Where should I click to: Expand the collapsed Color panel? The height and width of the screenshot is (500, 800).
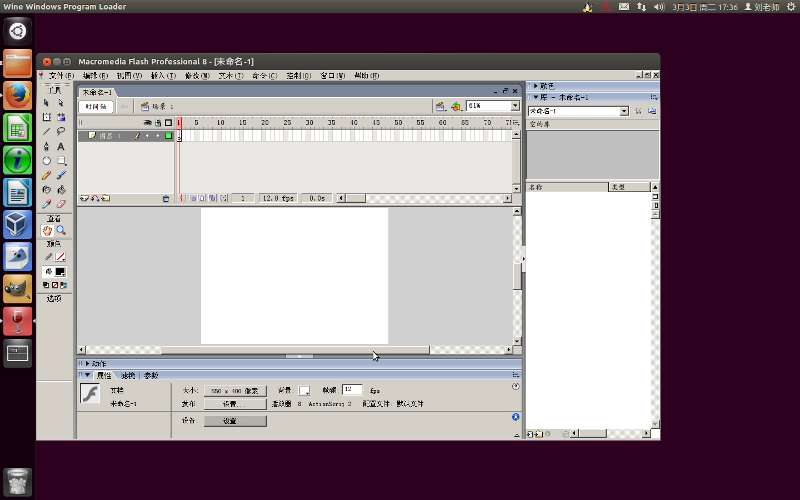click(x=536, y=86)
